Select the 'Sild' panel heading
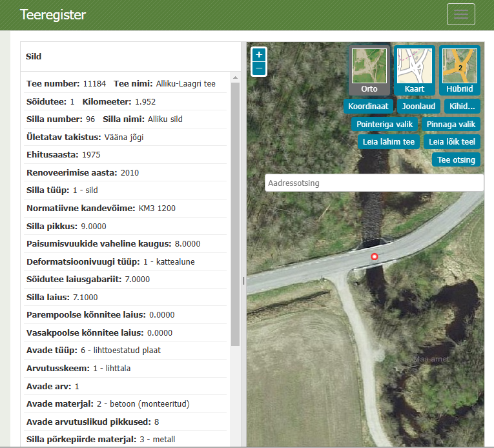This screenshot has width=494, height=448. click(x=34, y=56)
